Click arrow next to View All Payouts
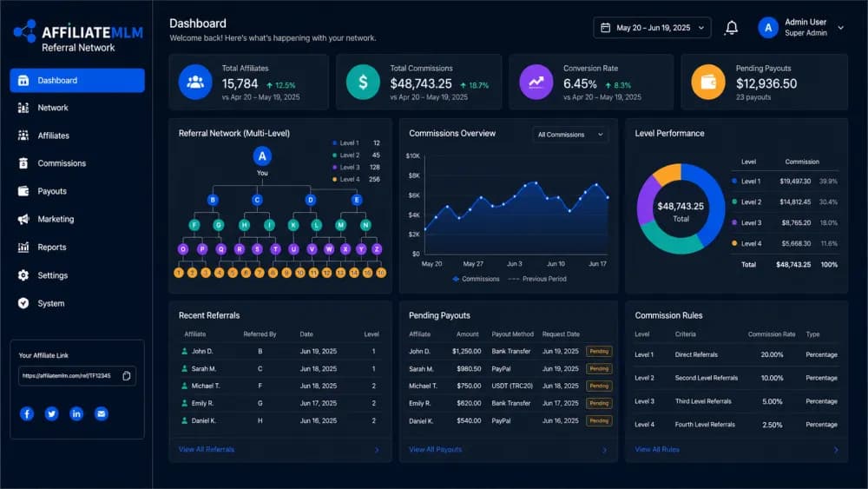 point(604,450)
